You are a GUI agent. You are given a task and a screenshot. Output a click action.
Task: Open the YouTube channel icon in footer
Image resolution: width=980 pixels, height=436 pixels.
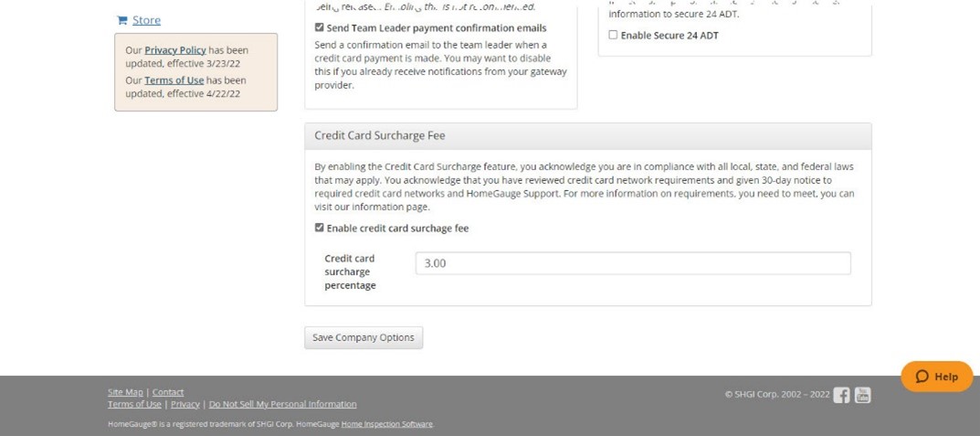pyautogui.click(x=862, y=396)
